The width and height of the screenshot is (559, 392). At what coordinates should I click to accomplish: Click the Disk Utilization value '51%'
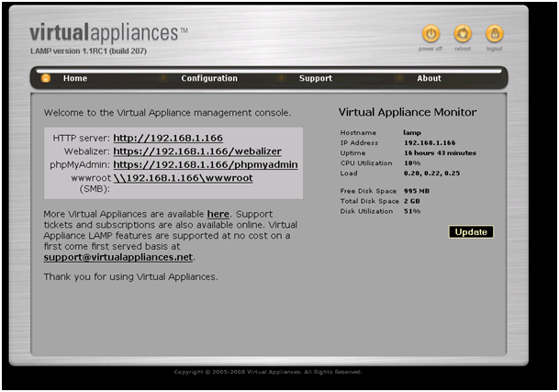coord(412,211)
